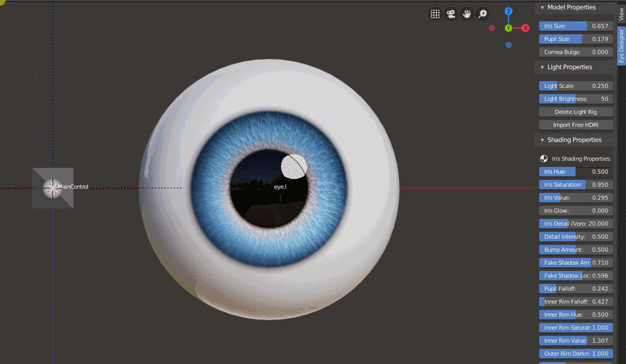This screenshot has height=364, width=626.
Task: Click the blue Z axis gizmo
Action: (508, 11)
